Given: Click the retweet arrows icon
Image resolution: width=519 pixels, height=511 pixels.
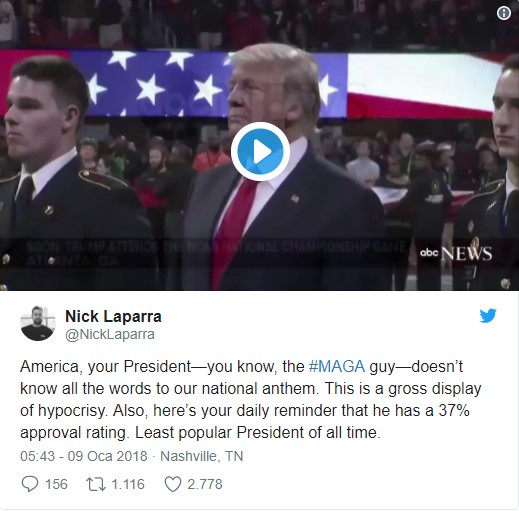Looking at the screenshot, I should click(96, 484).
